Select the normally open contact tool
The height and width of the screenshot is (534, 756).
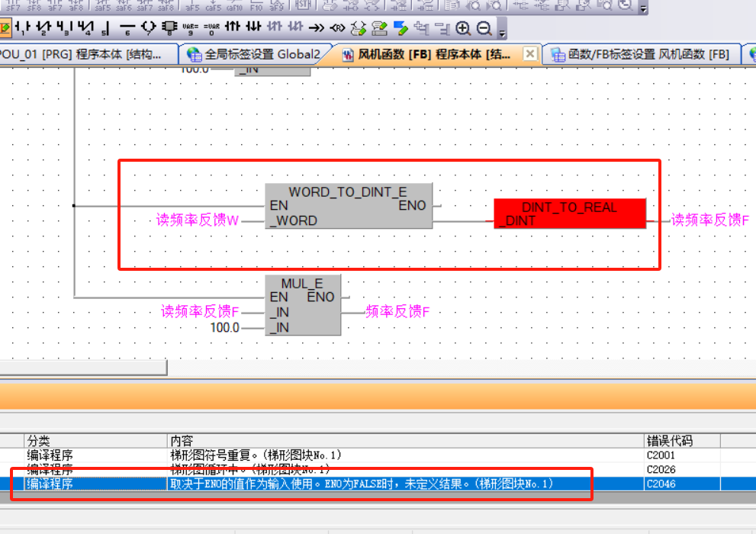click(x=22, y=29)
